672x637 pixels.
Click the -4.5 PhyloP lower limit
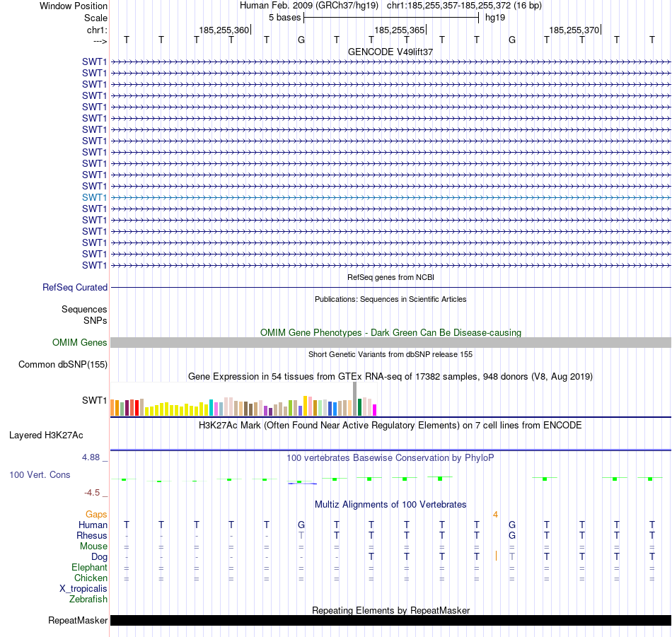92,493
